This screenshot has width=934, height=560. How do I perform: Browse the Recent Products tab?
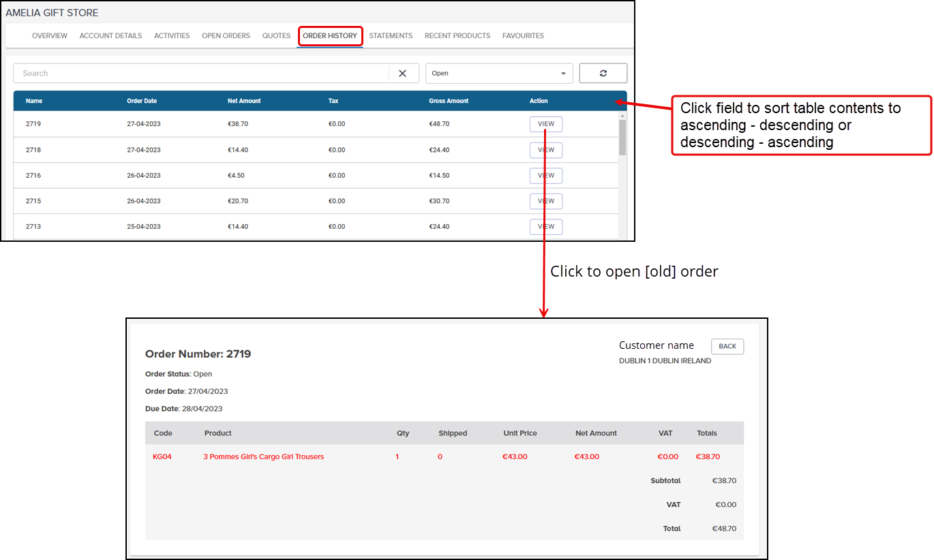point(457,35)
